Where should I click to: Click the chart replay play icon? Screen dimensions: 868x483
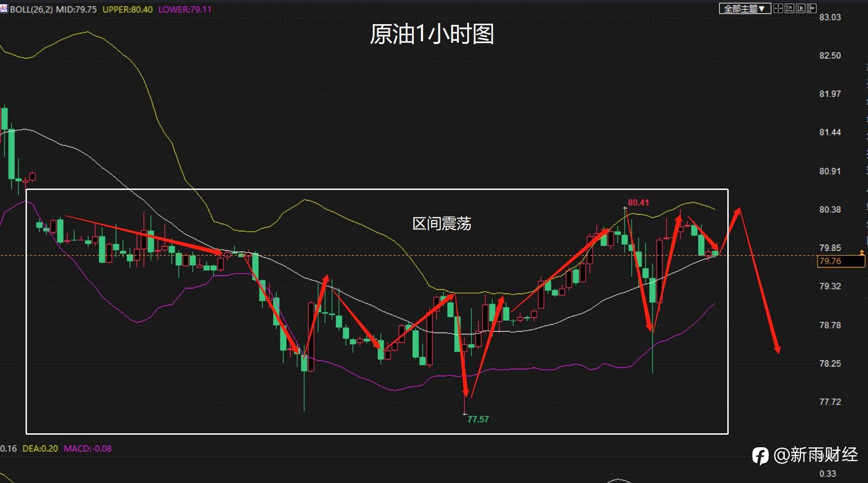pyautogui.click(x=800, y=8)
